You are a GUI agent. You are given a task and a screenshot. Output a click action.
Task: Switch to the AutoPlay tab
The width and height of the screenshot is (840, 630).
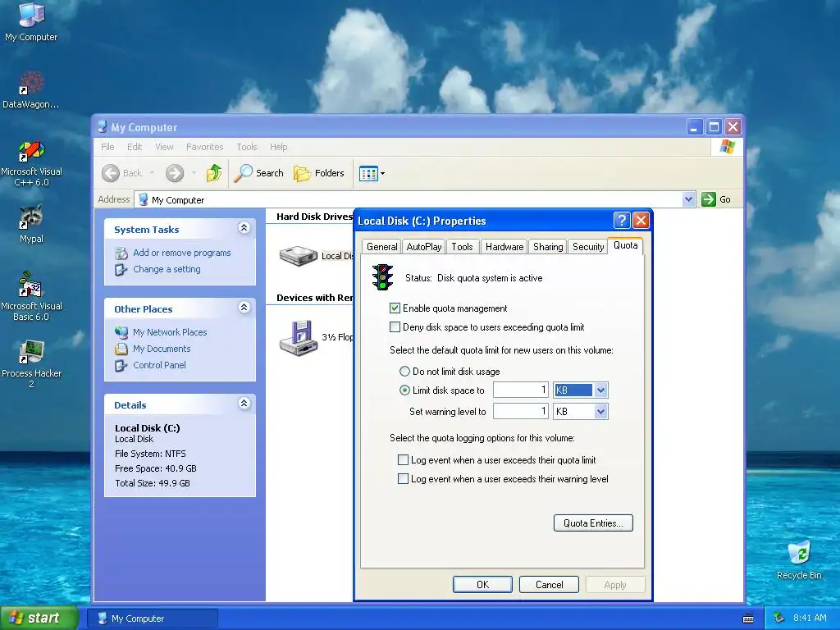[424, 246]
